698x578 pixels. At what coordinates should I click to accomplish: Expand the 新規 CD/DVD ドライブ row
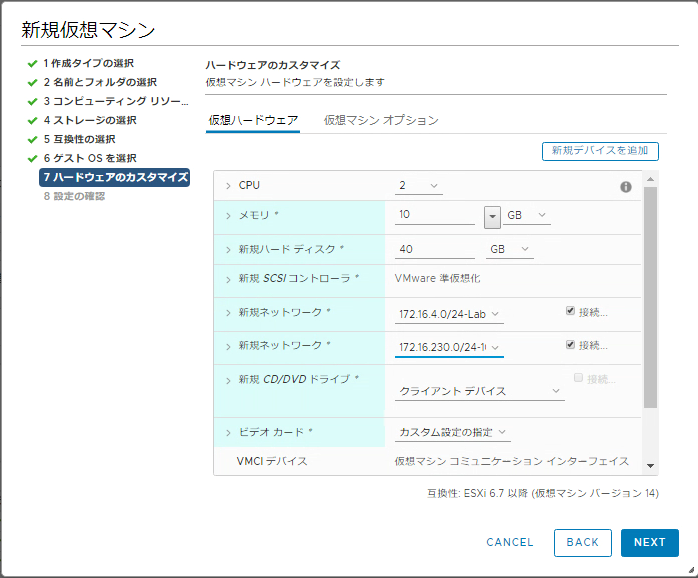[x=228, y=380]
